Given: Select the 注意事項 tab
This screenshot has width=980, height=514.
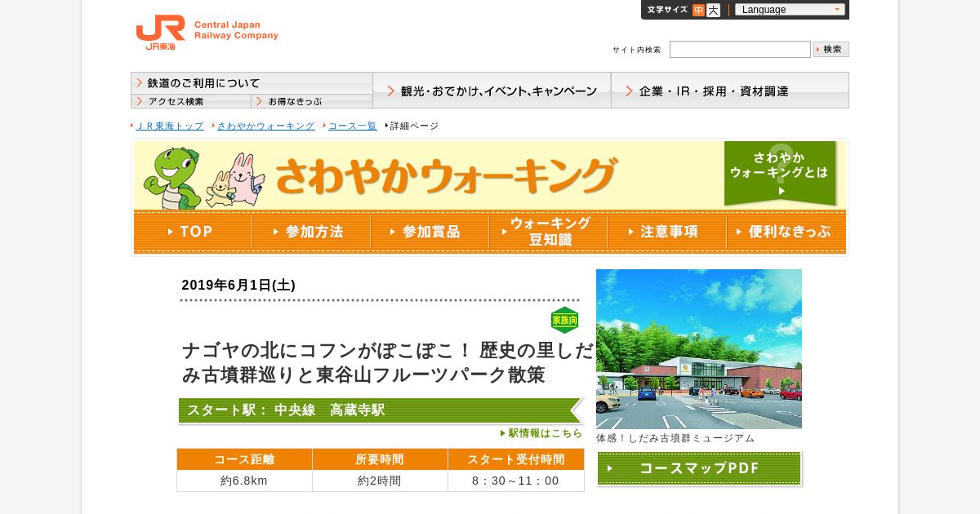Looking at the screenshot, I should 666,232.
